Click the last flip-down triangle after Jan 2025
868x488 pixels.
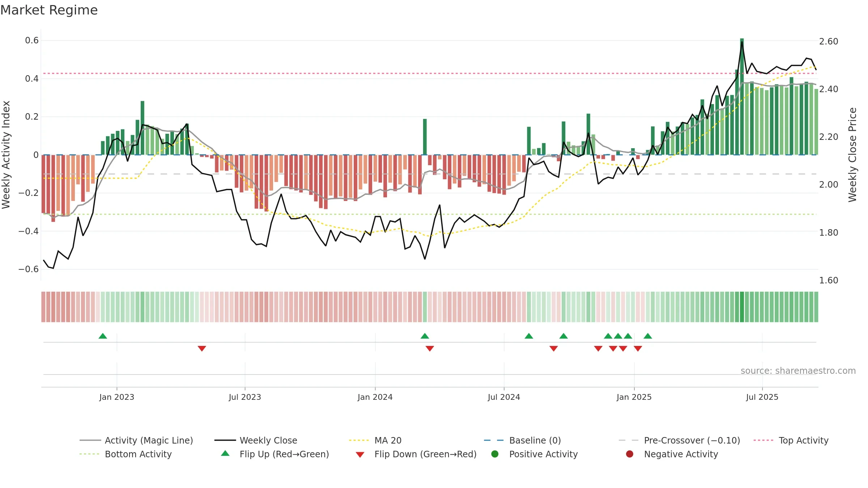coord(638,348)
